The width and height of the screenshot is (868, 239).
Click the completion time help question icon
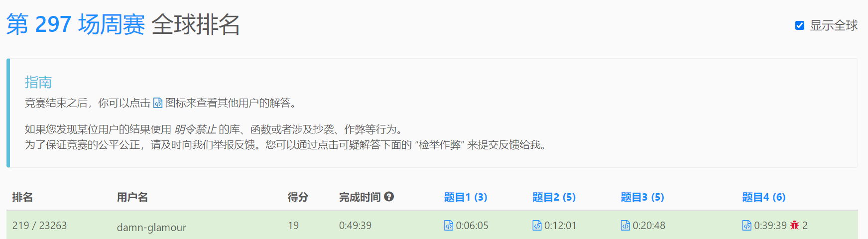[x=389, y=197]
